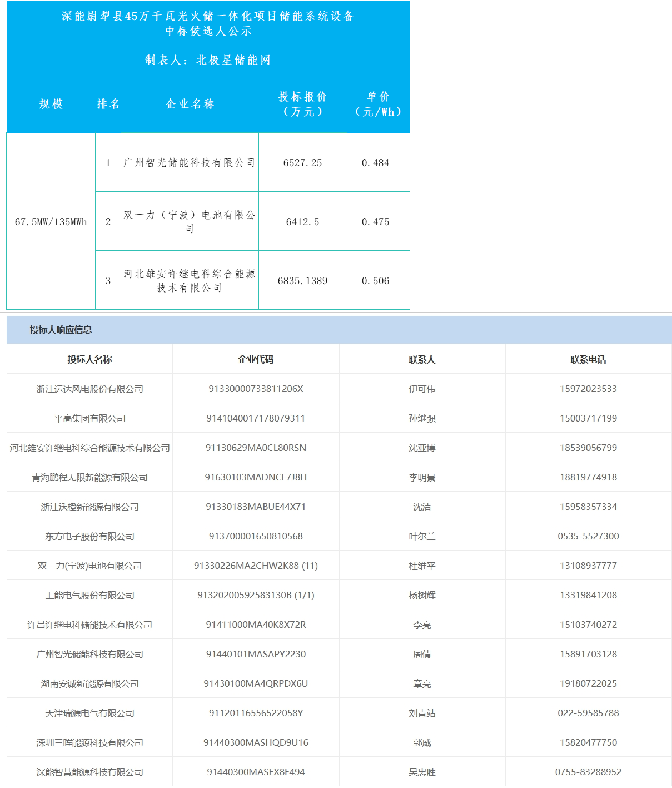Click contact name 李亮
Viewport: 672px width, 788px height.
422,625
